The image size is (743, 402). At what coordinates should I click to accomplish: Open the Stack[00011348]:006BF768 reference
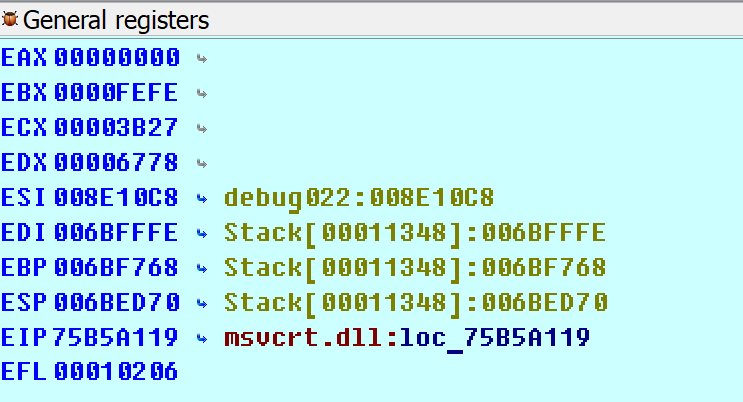(x=415, y=267)
